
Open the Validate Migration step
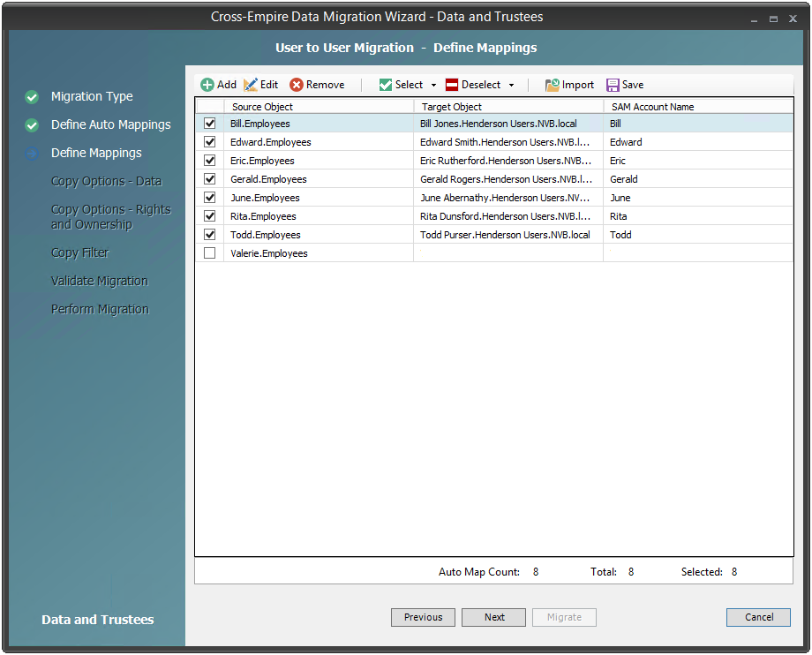(100, 282)
